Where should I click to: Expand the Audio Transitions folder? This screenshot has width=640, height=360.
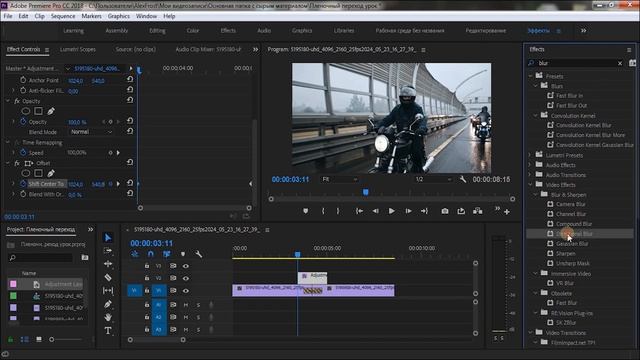pos(531,175)
